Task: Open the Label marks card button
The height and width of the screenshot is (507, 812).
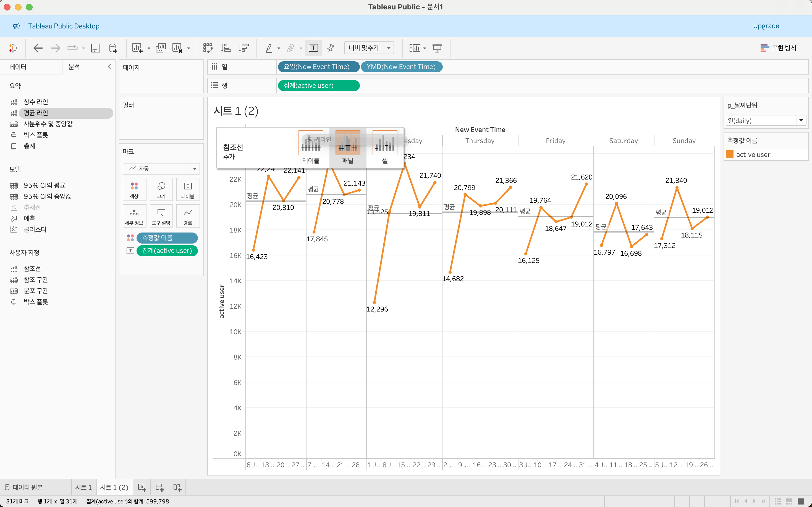Action: [x=188, y=189]
